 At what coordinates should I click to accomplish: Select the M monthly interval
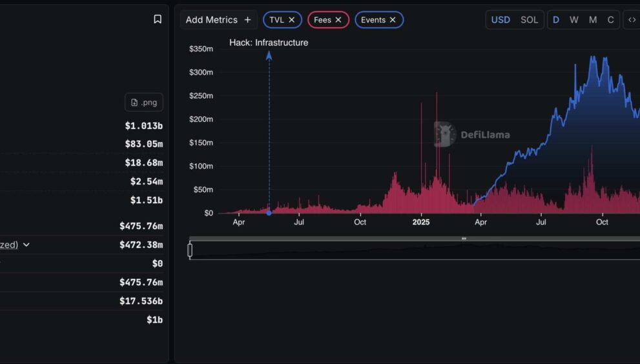(x=592, y=20)
